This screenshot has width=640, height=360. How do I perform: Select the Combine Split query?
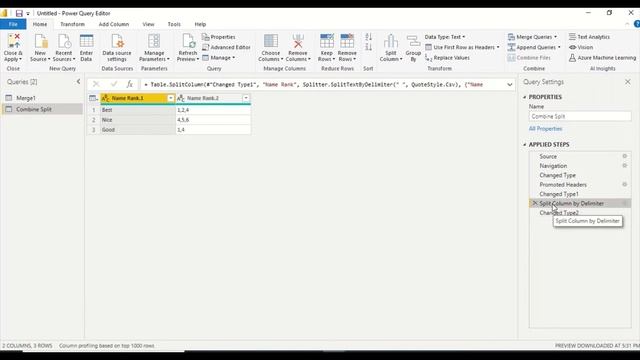pyautogui.click(x=42, y=109)
